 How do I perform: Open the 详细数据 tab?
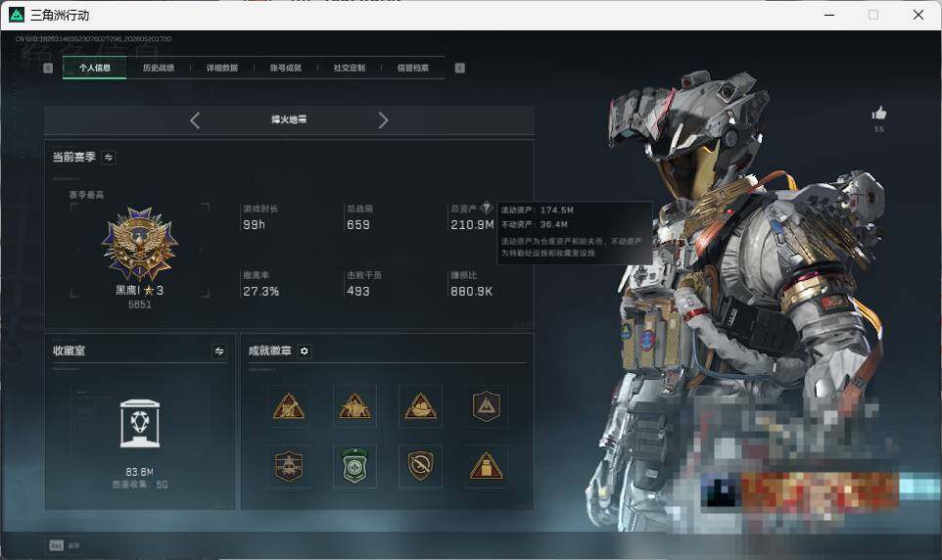222,68
